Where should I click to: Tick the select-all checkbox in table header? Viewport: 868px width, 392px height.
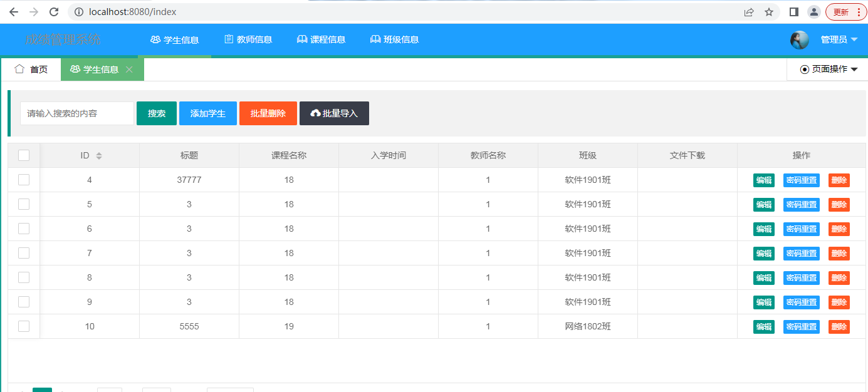(24, 155)
